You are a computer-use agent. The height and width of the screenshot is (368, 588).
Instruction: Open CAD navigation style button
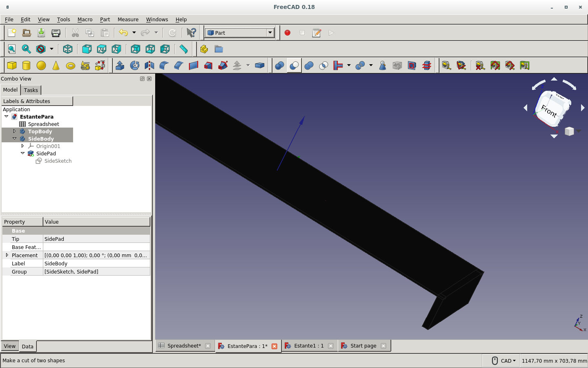[x=504, y=361]
